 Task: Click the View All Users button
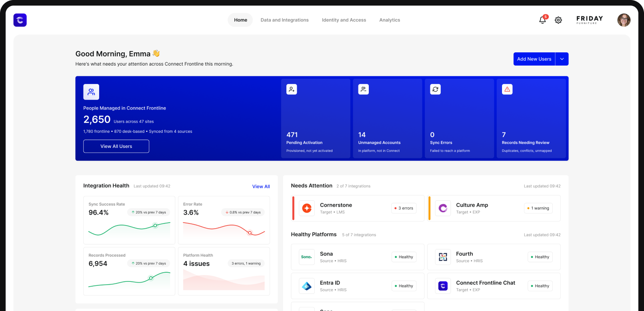click(116, 146)
